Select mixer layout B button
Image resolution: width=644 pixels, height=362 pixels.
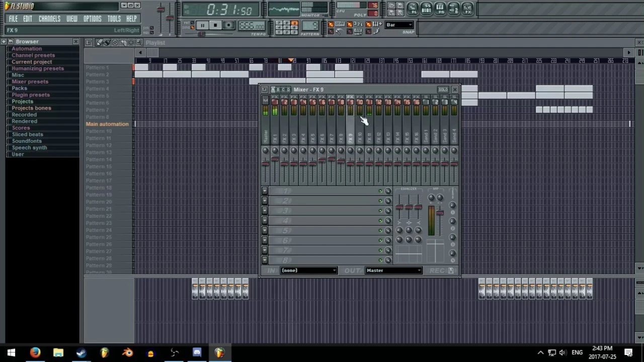[278, 89]
